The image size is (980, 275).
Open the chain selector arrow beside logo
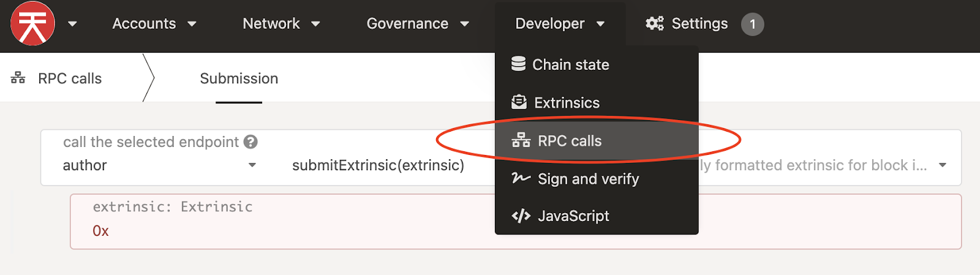[x=72, y=24]
